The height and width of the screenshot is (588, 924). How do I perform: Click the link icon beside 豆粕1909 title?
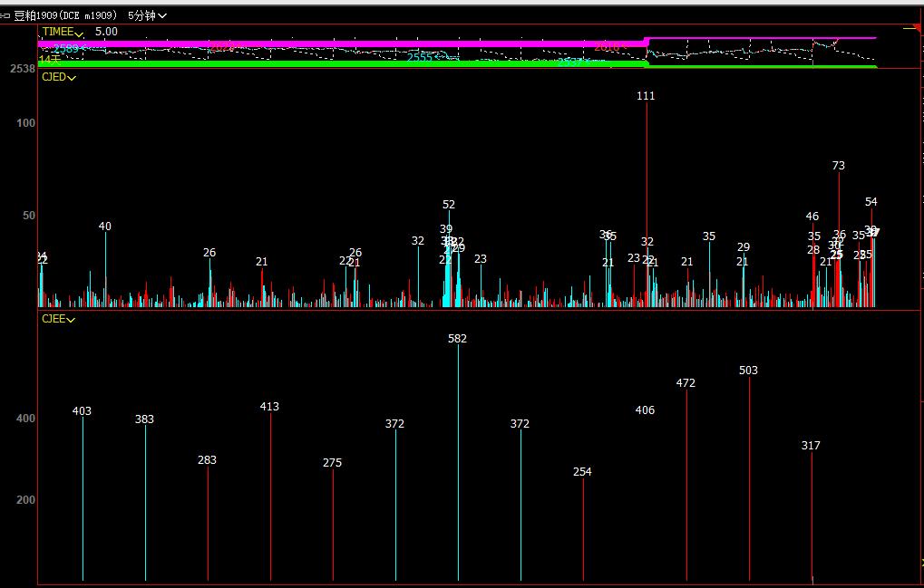point(5,15)
